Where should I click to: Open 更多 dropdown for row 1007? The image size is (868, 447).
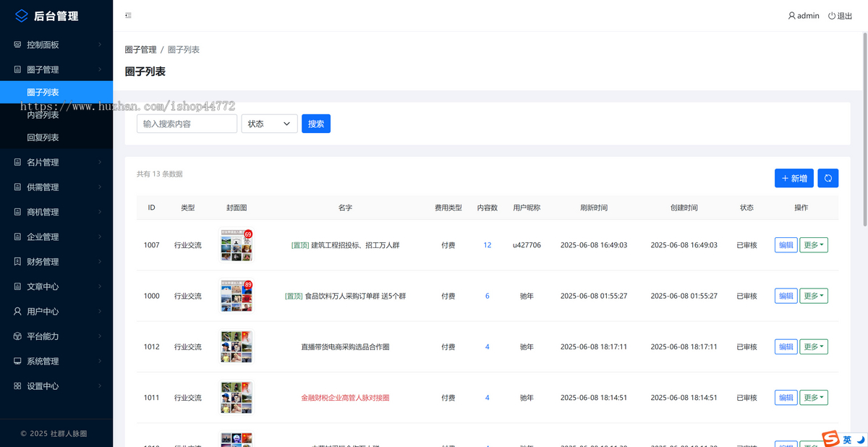[814, 245]
